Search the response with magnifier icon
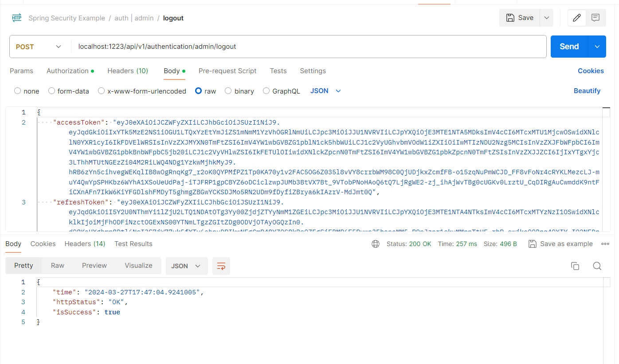This screenshot has width=619, height=364. (597, 266)
